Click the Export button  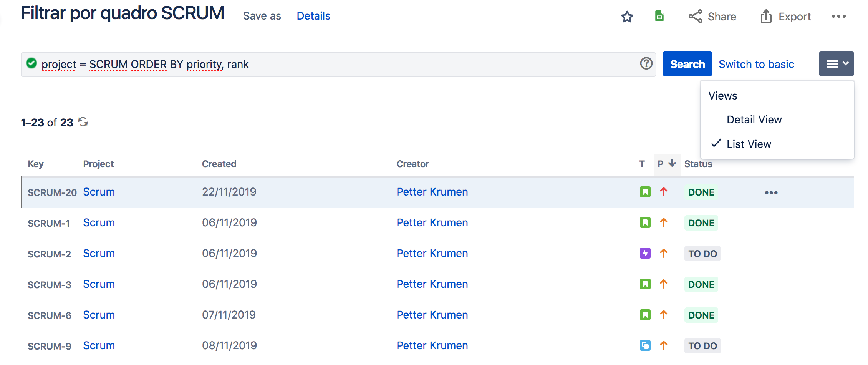click(x=785, y=17)
